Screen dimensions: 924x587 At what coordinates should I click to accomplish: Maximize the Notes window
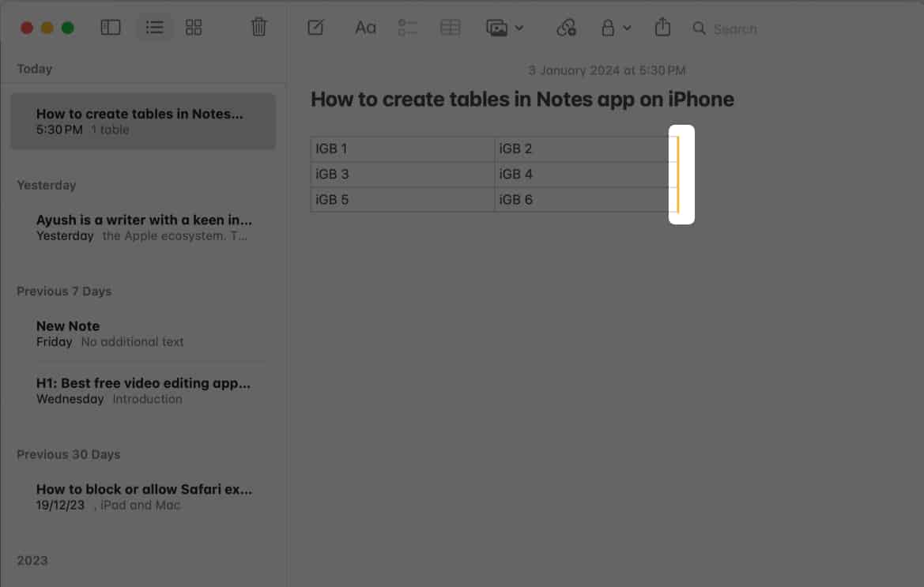[x=68, y=28]
